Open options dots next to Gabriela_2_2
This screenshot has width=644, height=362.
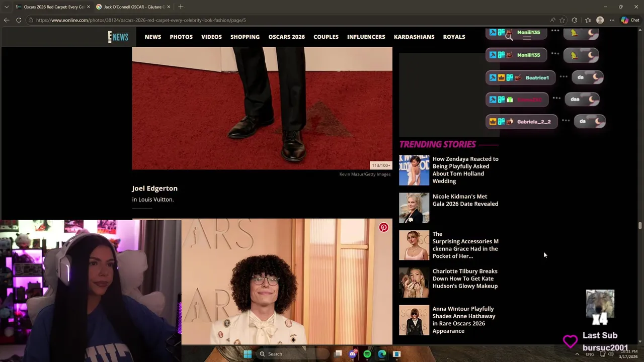[x=566, y=121]
